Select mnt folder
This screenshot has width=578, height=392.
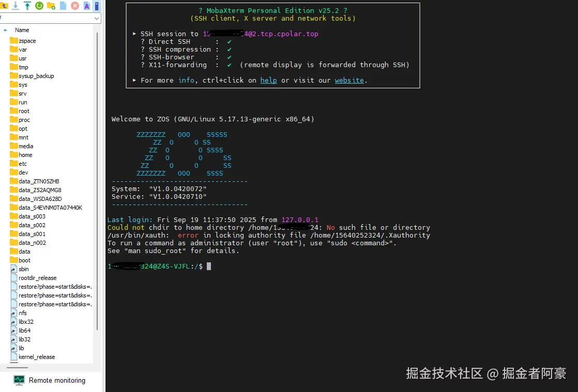19,137
